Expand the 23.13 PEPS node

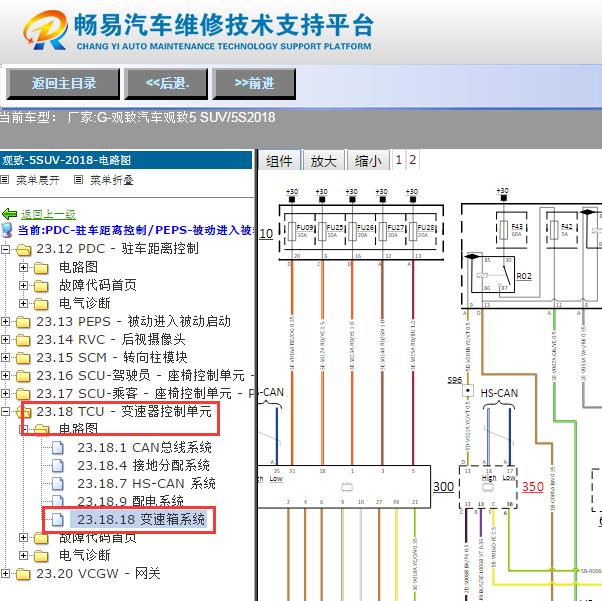click(x=5, y=321)
